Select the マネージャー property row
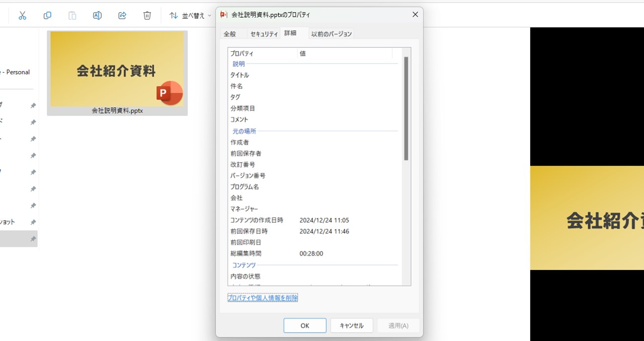 pyautogui.click(x=315, y=209)
